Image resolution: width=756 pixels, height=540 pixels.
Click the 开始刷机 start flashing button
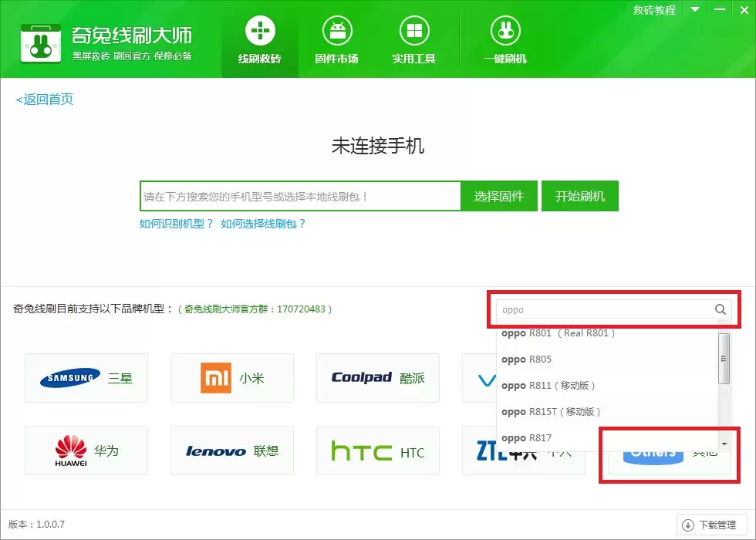tap(579, 196)
